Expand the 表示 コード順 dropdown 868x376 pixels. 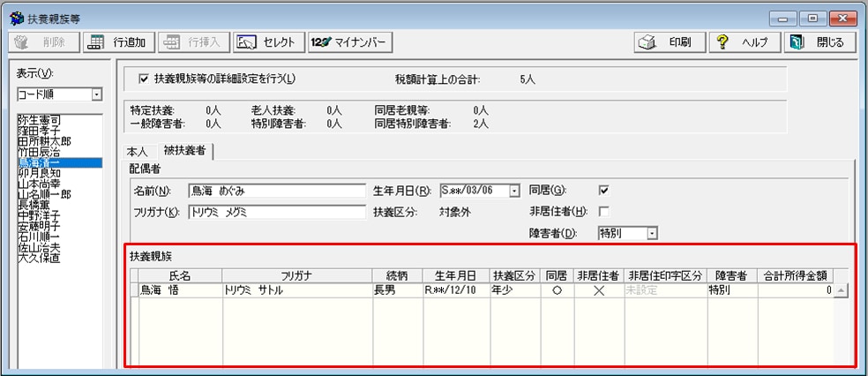coord(96,94)
